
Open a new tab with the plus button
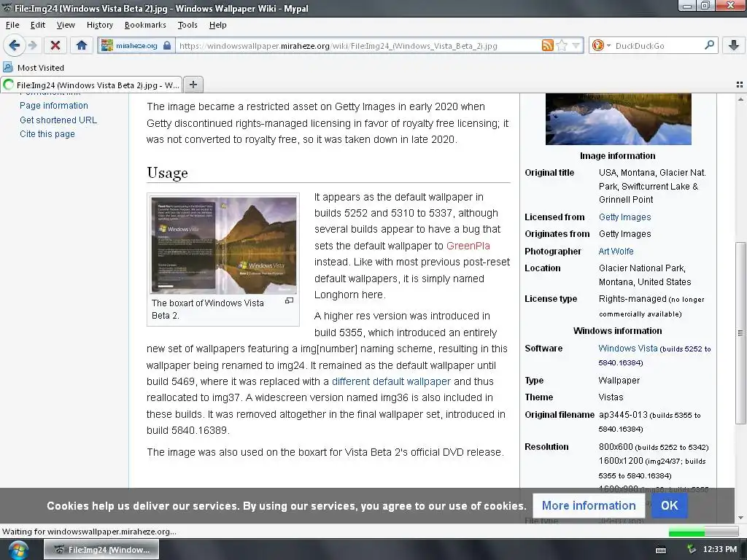click(x=193, y=85)
